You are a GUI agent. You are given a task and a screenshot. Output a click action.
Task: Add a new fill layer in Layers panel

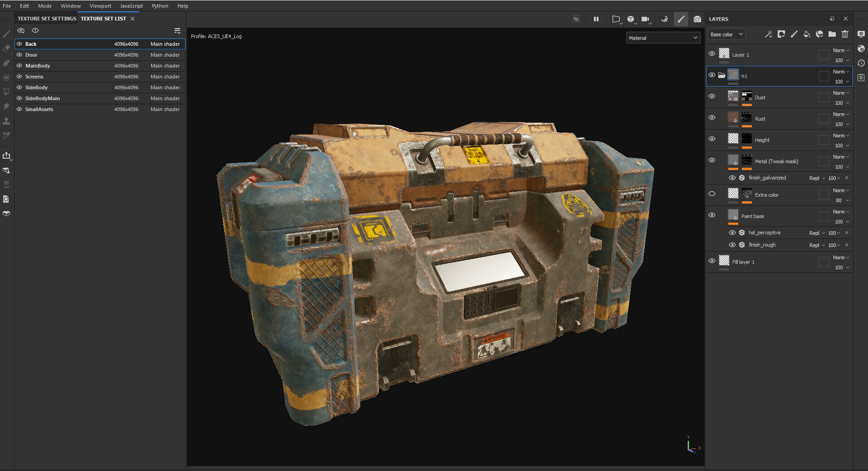(x=807, y=34)
